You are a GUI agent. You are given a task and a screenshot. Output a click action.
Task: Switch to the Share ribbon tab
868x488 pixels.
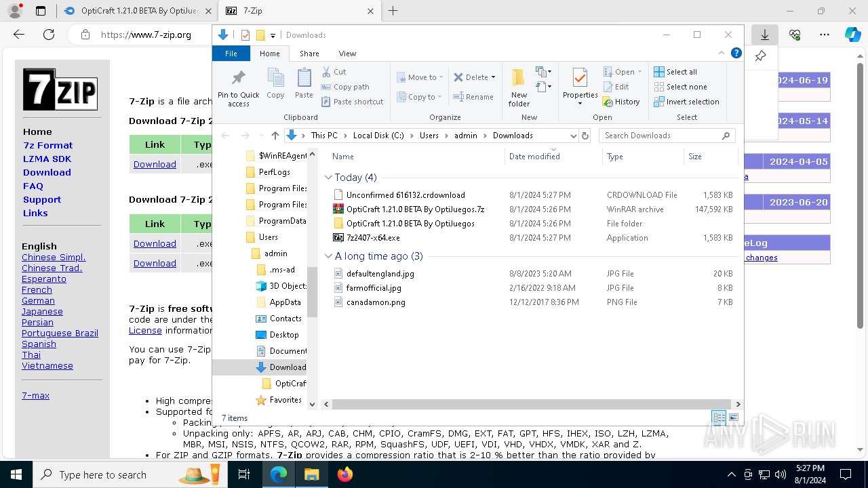[x=309, y=54]
